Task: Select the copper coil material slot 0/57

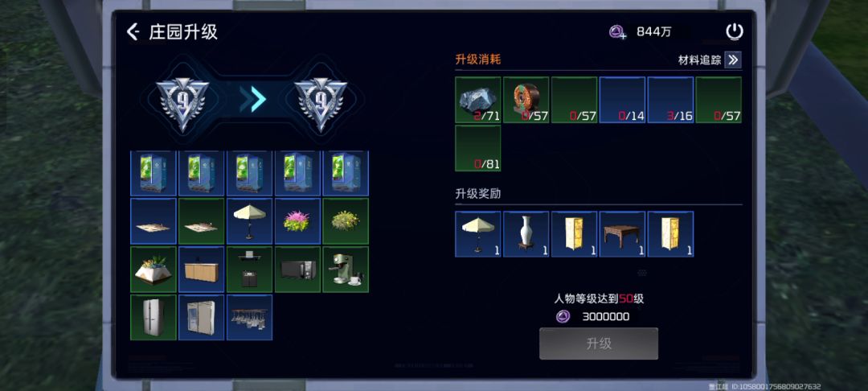Action: [526, 100]
